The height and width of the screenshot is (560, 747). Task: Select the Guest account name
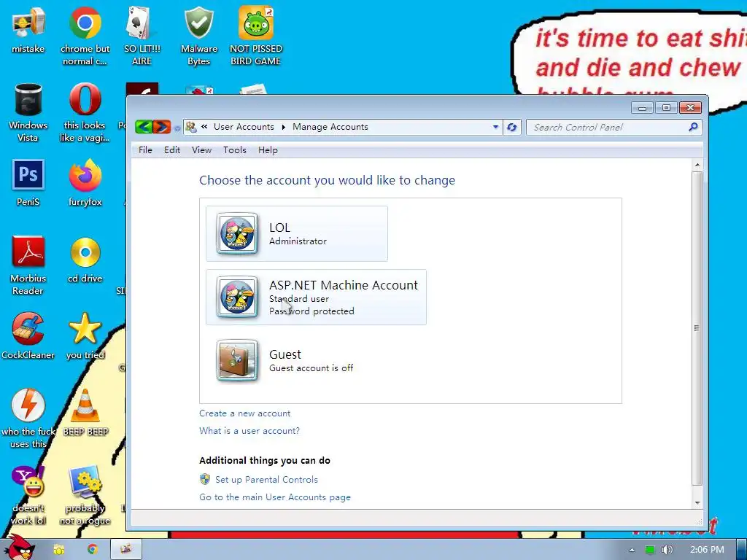285,354
